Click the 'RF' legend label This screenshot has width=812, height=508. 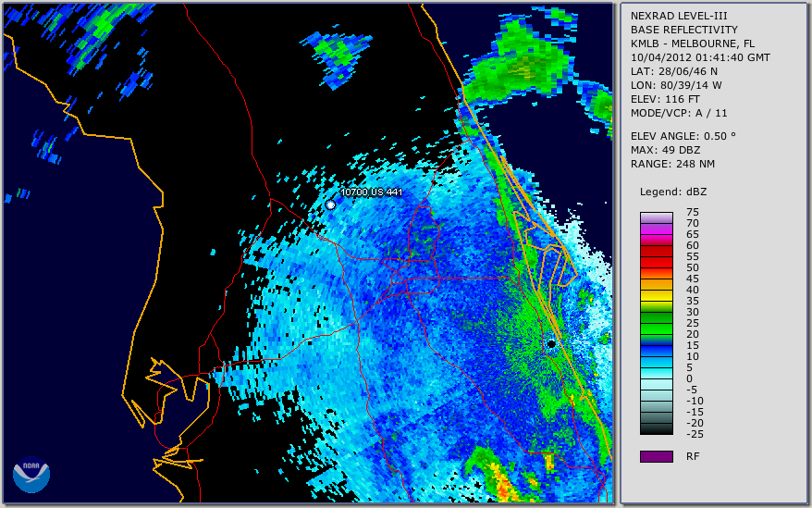tap(693, 456)
